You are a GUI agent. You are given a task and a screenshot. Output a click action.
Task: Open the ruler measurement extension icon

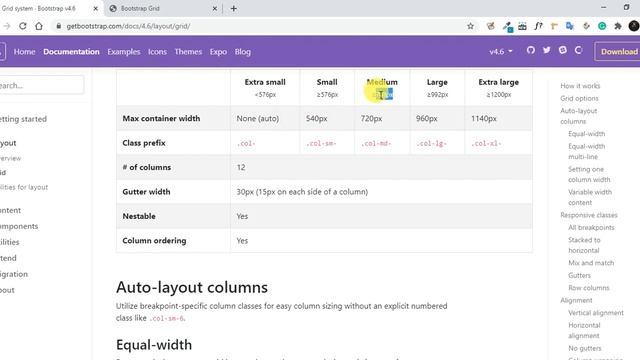[554, 26]
